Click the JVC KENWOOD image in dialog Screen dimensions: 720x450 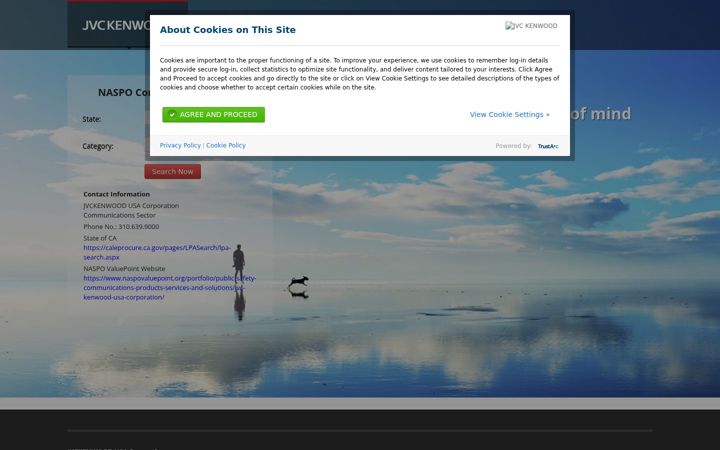point(531,26)
